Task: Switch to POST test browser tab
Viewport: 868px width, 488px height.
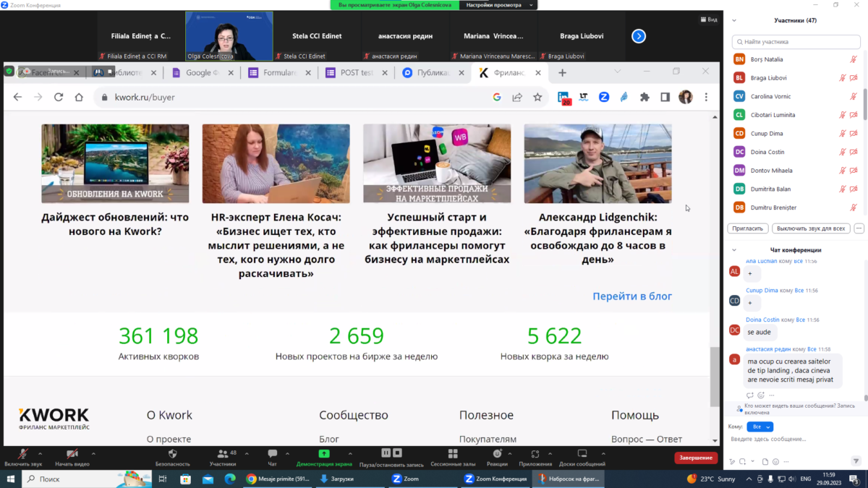Action: point(357,72)
